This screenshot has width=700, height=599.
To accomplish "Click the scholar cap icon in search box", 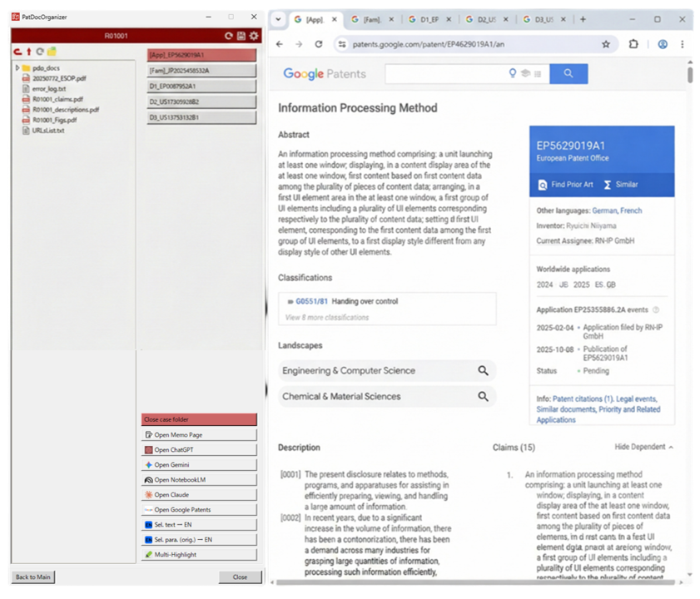I will pyautogui.click(x=526, y=73).
